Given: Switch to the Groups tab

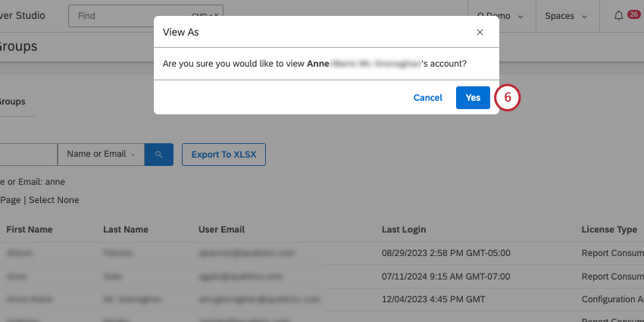Looking at the screenshot, I should pyautogui.click(x=13, y=102).
